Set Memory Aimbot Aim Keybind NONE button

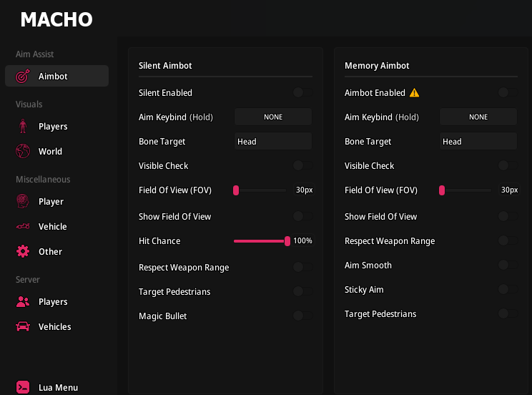tap(478, 117)
